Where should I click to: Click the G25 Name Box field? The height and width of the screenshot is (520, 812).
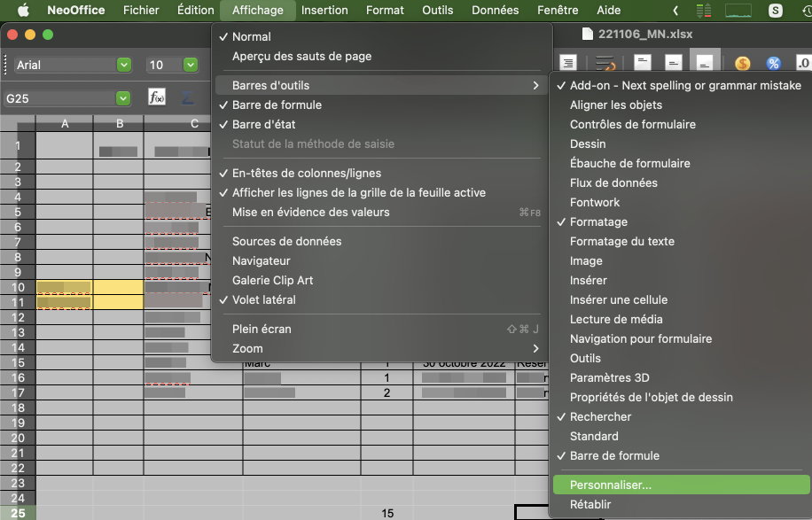[x=59, y=98]
